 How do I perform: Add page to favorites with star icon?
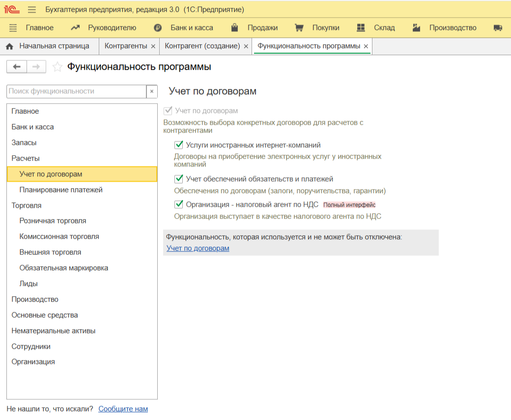(57, 67)
